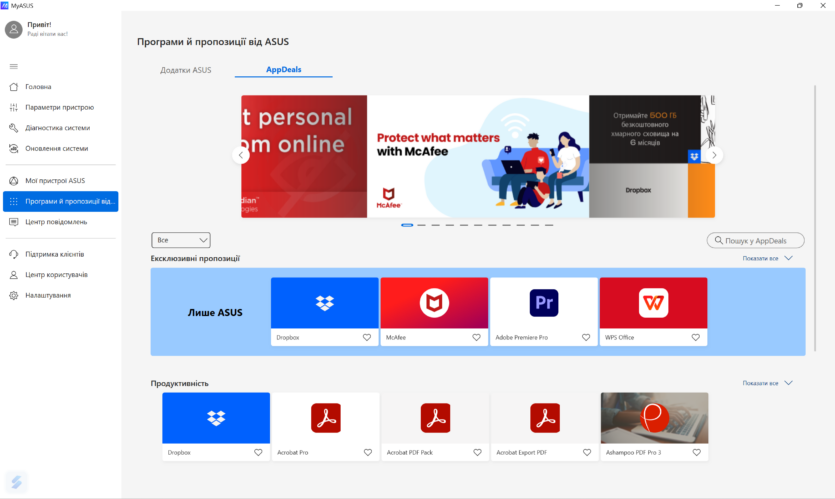The width and height of the screenshot is (835, 499).
Task: Click the Привіт! greeting text
Action: [39, 24]
